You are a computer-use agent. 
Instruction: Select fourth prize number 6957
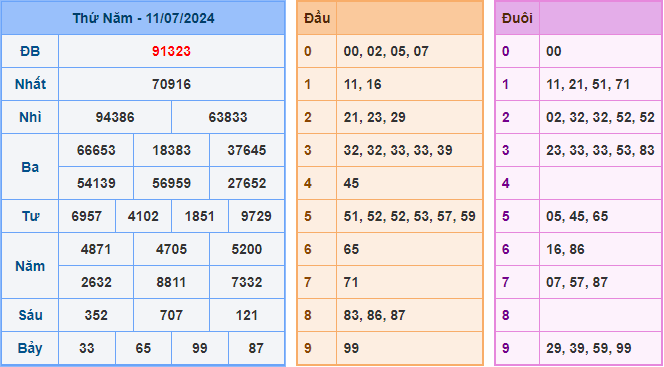click(87, 216)
